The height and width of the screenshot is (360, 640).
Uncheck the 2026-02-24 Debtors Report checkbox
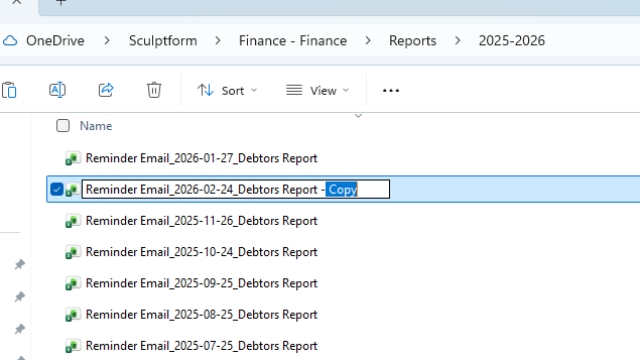[57, 189]
